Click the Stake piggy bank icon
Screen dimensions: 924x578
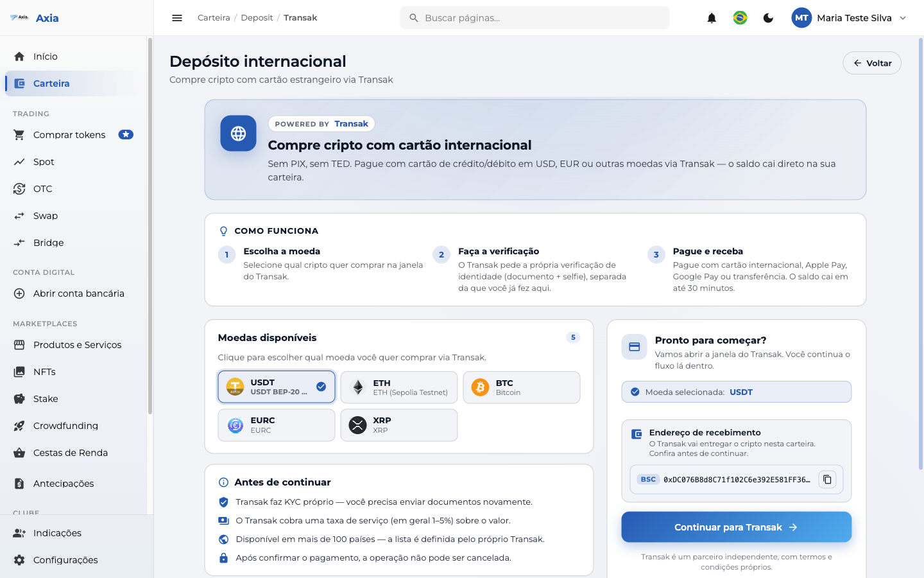[19, 399]
